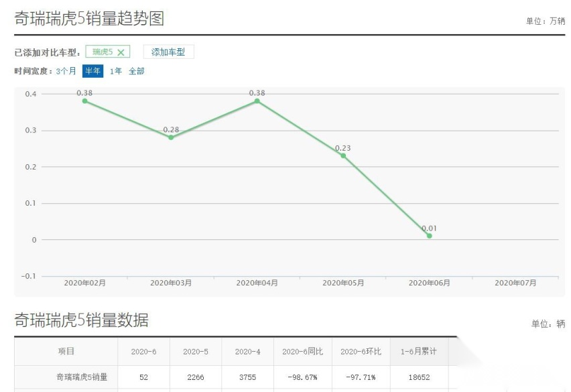Click the 奇瑞瑞虎5销量 row label

pos(82,377)
